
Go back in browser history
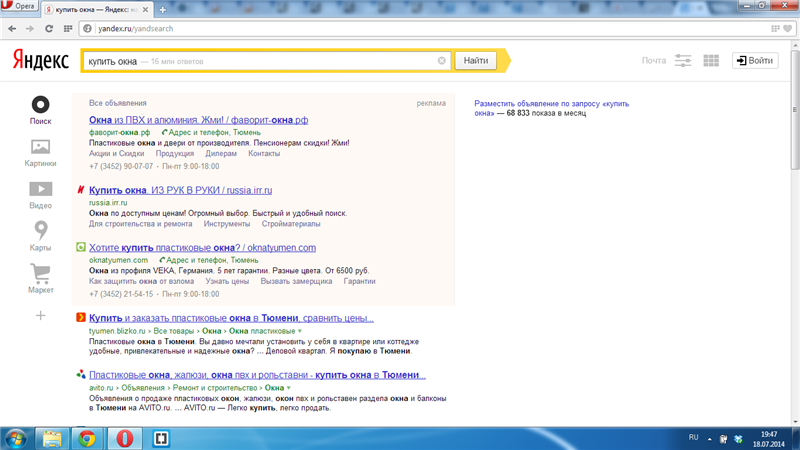(12, 29)
